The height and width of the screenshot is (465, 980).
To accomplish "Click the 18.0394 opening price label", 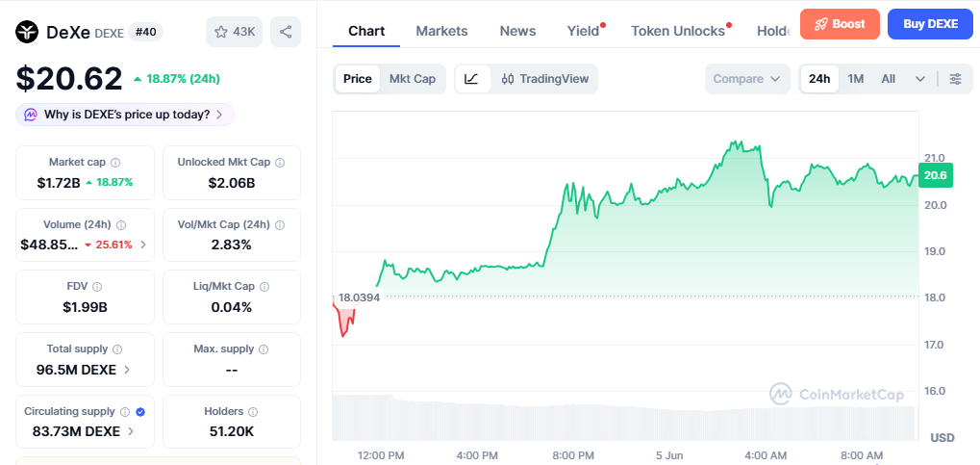I will click(359, 297).
